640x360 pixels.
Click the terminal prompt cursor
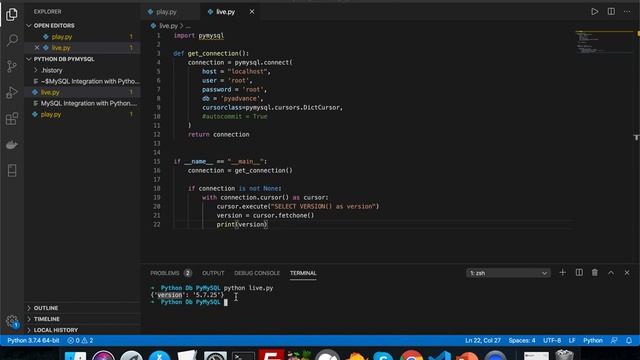226,302
